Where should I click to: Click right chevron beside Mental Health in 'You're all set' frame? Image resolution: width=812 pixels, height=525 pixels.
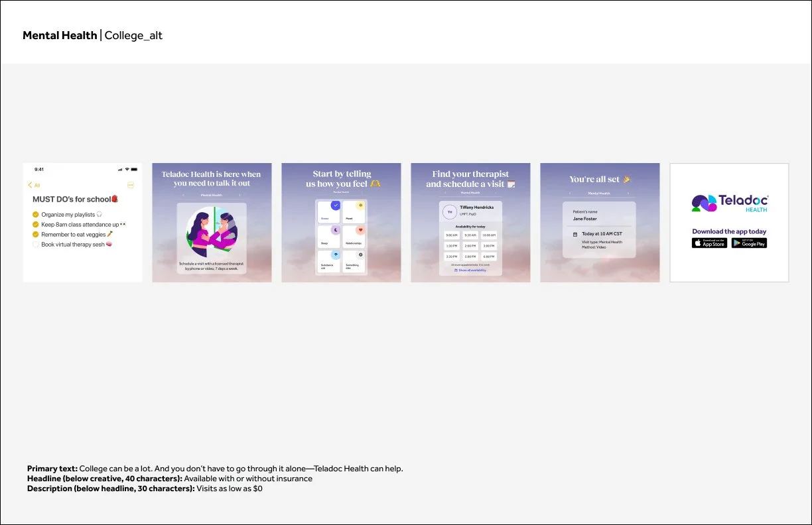pos(628,193)
